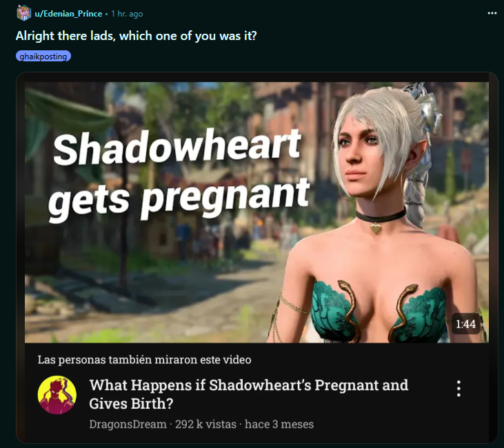Open the video title 'What Happens if Shadowheart's Pregnant'
The width and height of the screenshot is (504, 448).
[248, 394]
